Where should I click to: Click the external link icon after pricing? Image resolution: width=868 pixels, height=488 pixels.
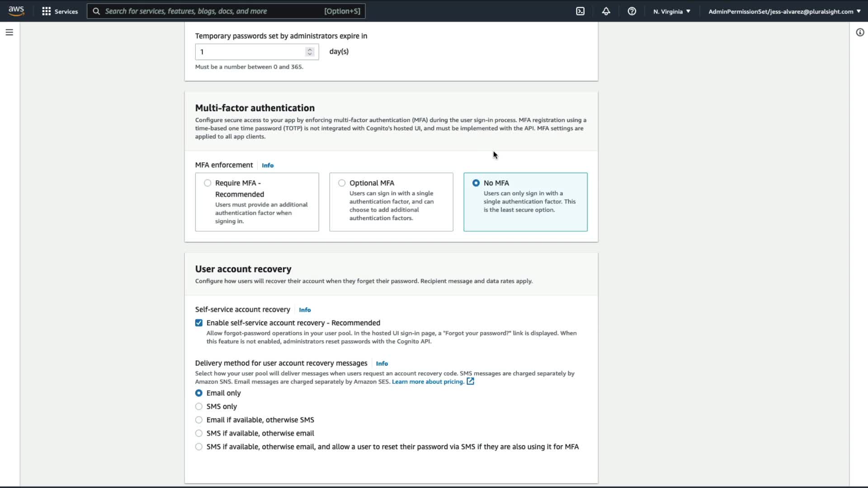pos(470,381)
